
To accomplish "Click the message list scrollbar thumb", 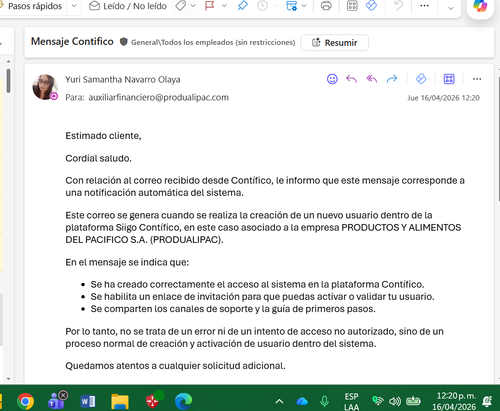I will coord(8,81).
